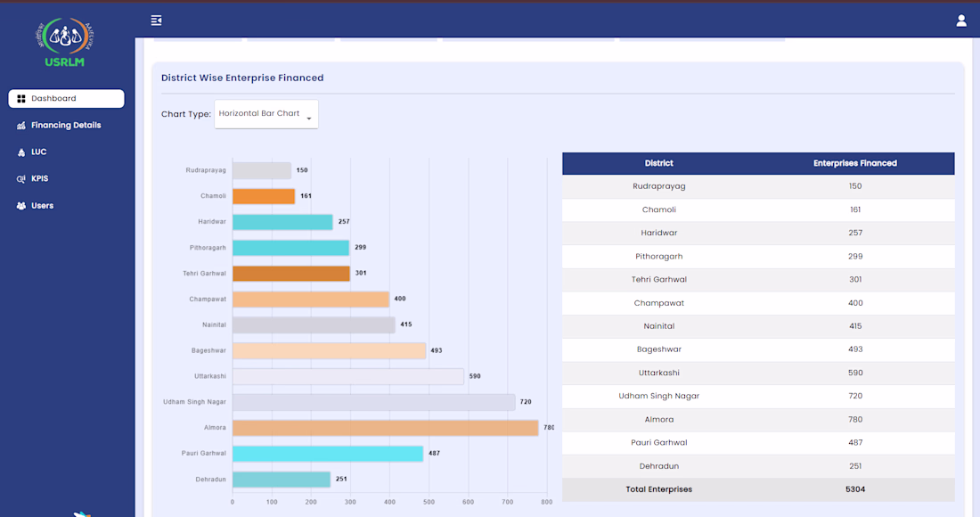This screenshot has width=980, height=517.
Task: Click the Uttarkashi table cell
Action: pyautogui.click(x=658, y=373)
